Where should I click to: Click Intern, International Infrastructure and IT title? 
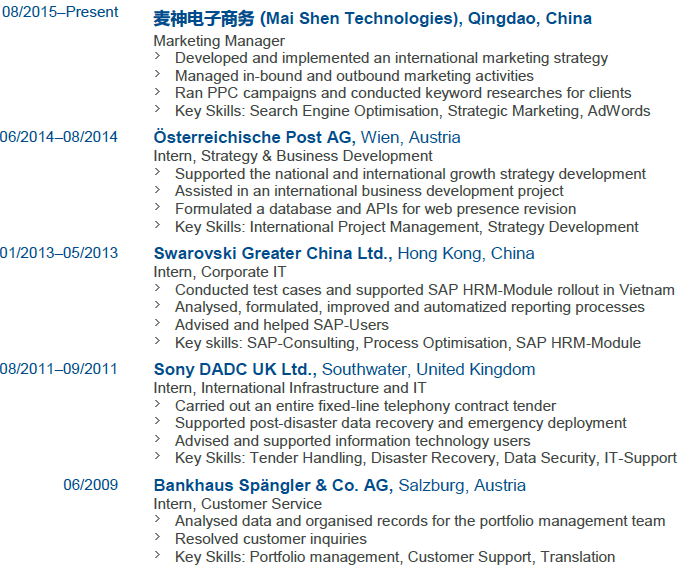click(290, 388)
